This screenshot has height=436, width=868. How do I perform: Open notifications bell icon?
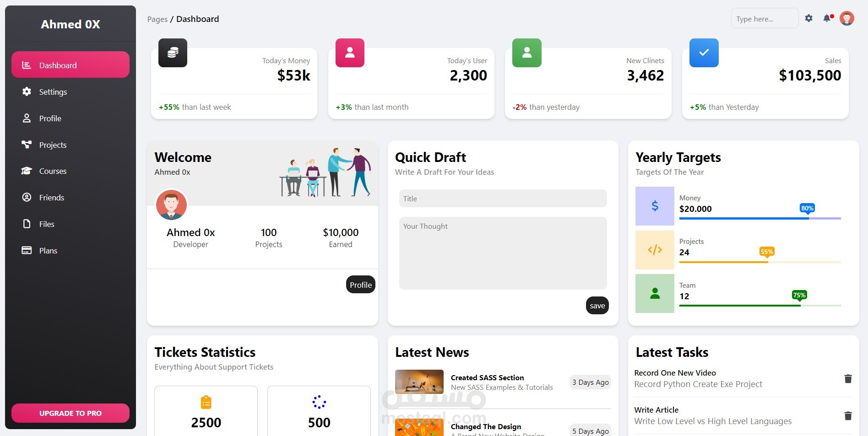tap(827, 18)
